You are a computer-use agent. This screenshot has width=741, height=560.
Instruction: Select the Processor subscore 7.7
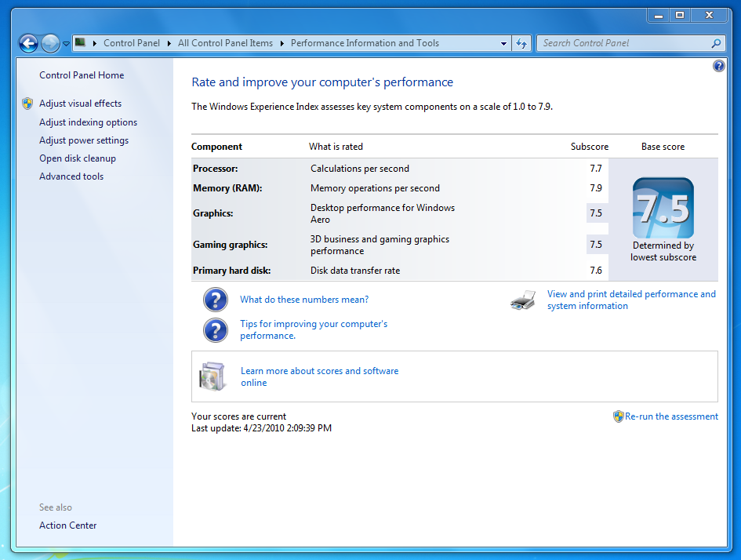point(596,169)
